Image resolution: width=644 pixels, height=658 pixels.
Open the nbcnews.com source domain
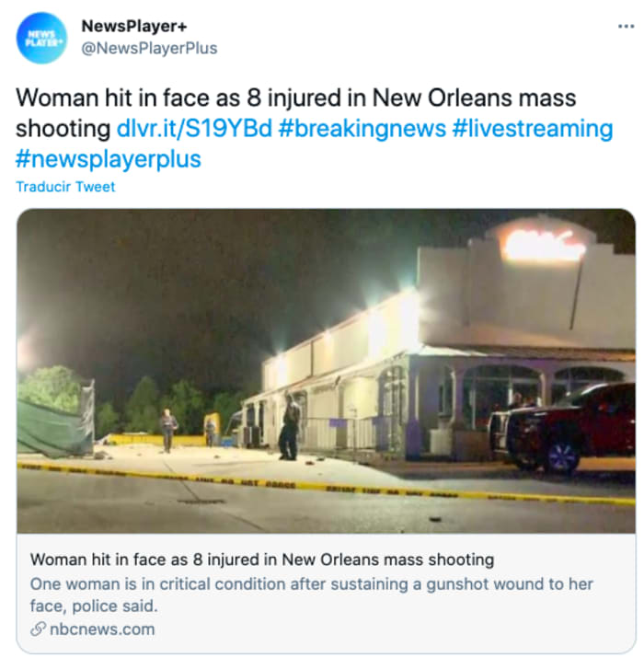click(x=102, y=629)
